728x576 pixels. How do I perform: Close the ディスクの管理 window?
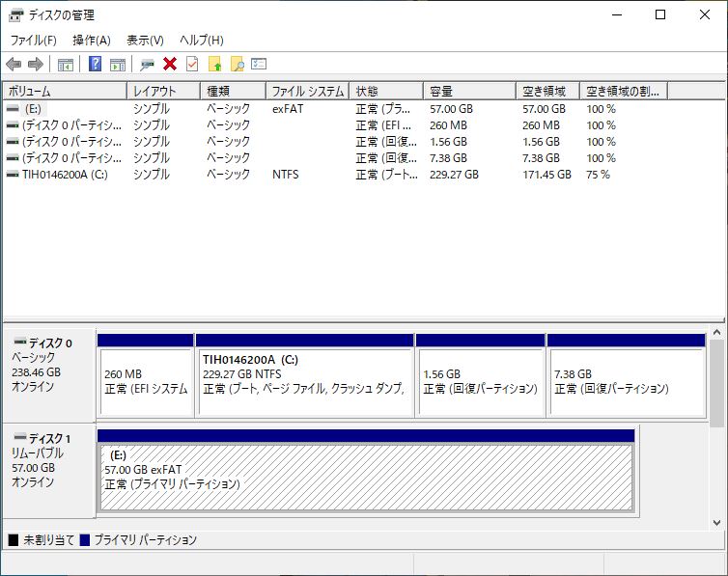[704, 14]
